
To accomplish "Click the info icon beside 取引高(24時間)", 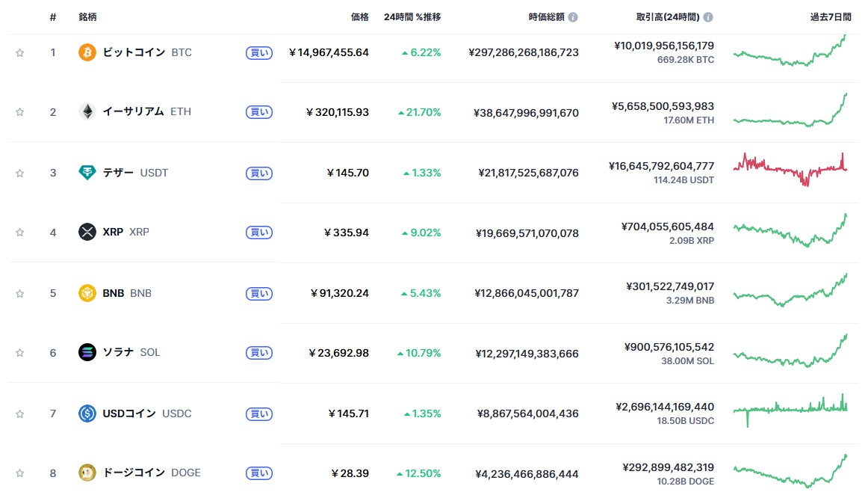I will 708,17.
